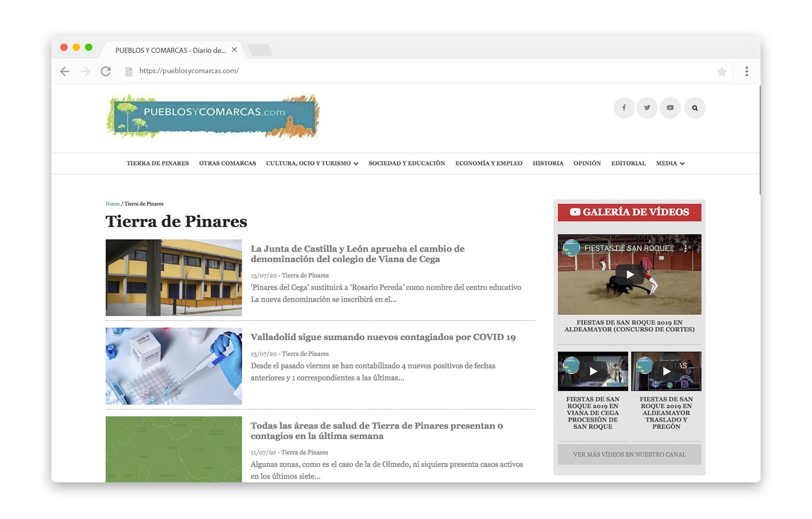Click the browser bookmark star
The image size is (812, 519).
[722, 71]
